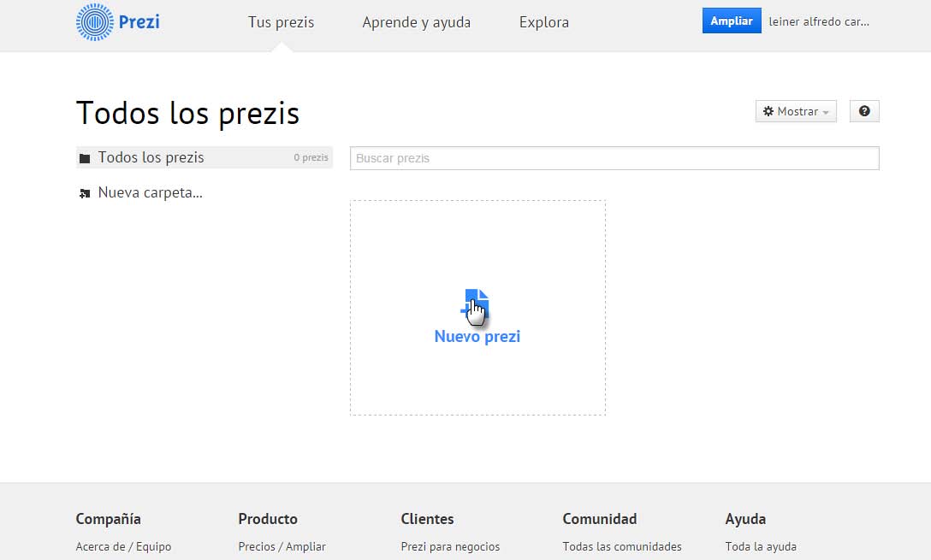The image size is (931, 560).
Task: Go to Aprende y ayuda menu
Action: (x=416, y=22)
